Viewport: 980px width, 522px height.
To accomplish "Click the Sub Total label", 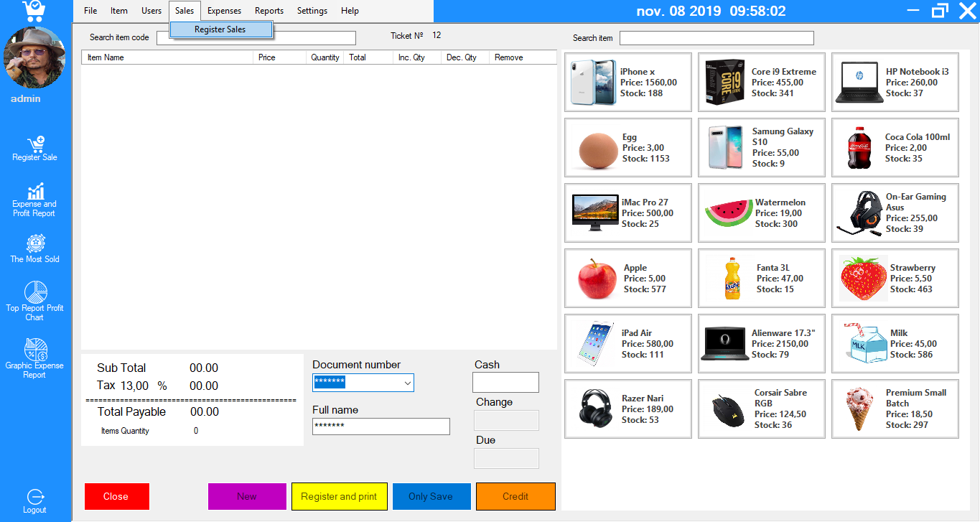I will pyautogui.click(x=121, y=368).
